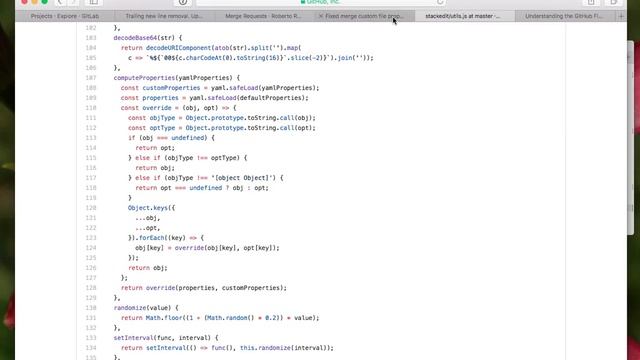Select line number 133
Image resolution: width=640 pixels, height=360 pixels.
[91, 338]
